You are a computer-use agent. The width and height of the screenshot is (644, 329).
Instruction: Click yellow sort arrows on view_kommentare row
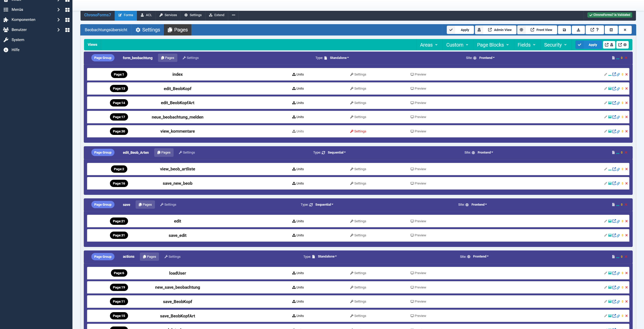coord(622,131)
